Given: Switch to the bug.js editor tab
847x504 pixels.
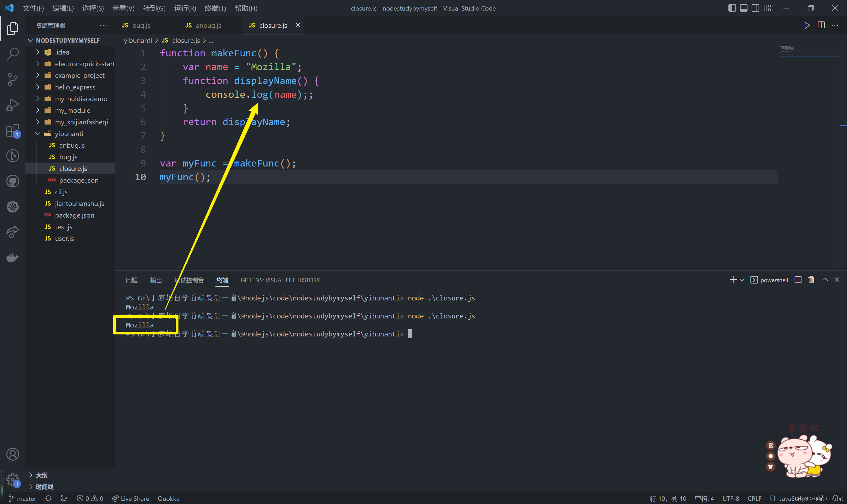Looking at the screenshot, I should coord(141,25).
